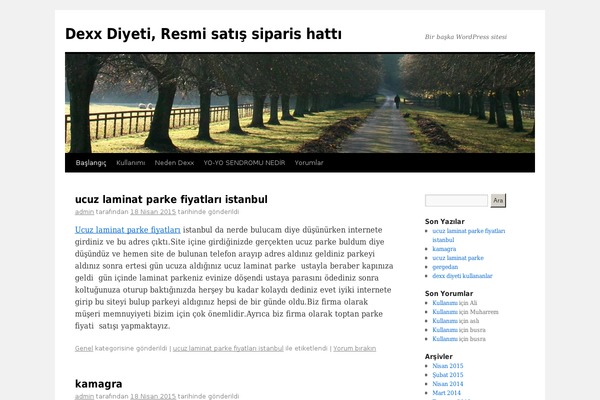Open second Kullanımı comment by busra
The width and height of the screenshot is (600, 400).
pyautogui.click(x=445, y=339)
